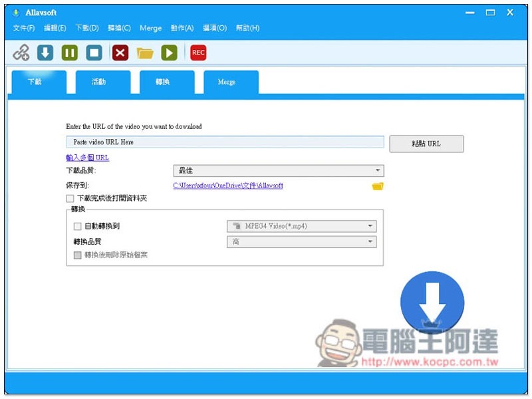Pause downloads with green pause icon

coord(70,53)
